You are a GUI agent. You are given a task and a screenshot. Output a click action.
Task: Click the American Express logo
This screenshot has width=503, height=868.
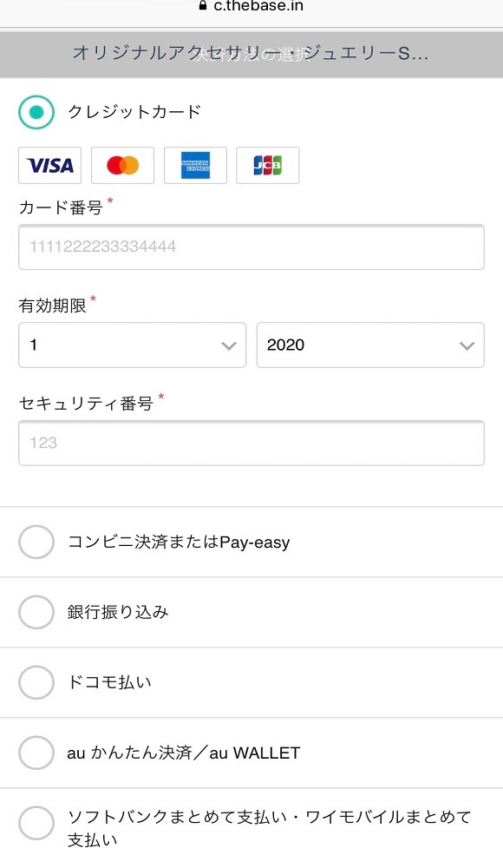(x=195, y=165)
